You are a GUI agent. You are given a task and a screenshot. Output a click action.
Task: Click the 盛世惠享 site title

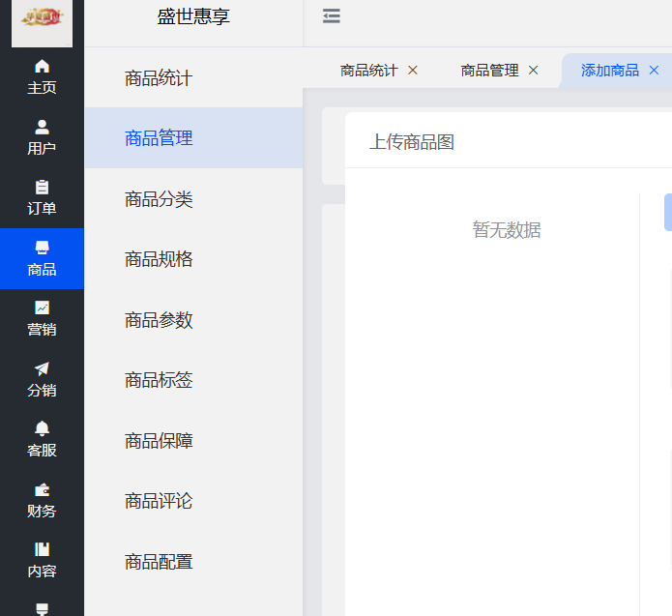193,16
